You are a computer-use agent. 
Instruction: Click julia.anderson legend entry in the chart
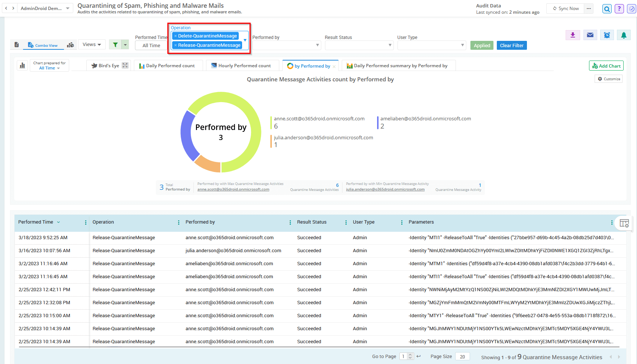pyautogui.click(x=322, y=141)
